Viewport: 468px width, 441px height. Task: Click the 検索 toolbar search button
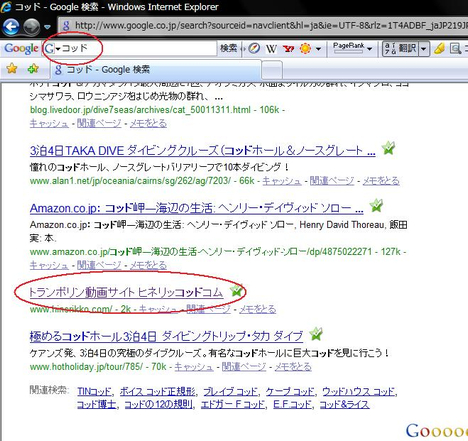228,48
